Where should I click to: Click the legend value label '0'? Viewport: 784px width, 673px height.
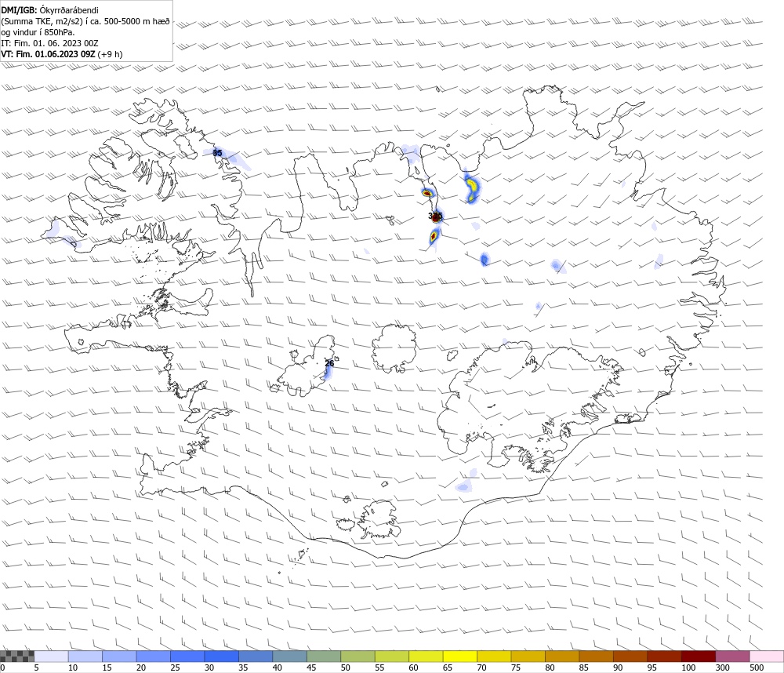(x=2, y=668)
